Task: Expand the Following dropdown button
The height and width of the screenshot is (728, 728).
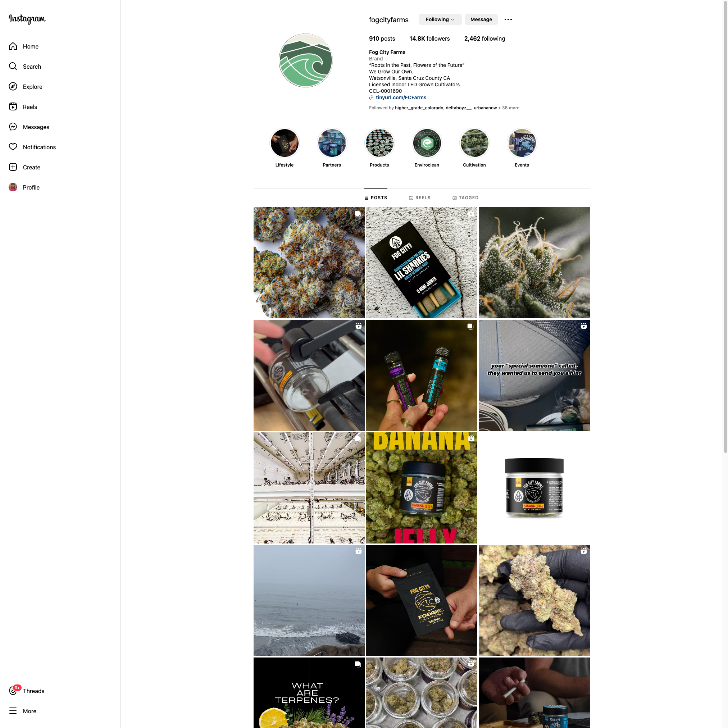Action: (440, 19)
